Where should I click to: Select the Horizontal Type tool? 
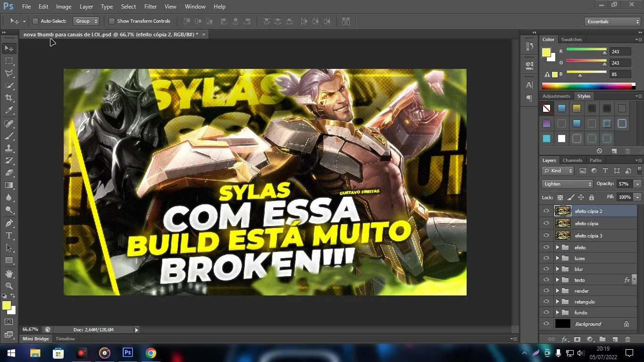click(x=9, y=236)
